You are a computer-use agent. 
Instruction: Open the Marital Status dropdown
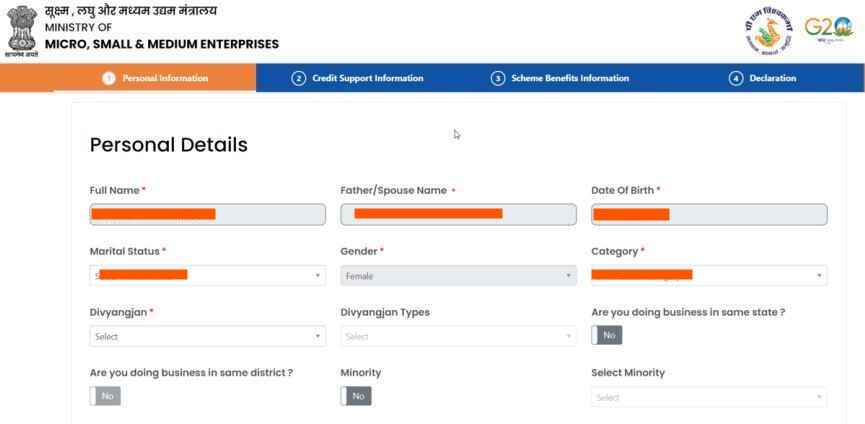(207, 275)
